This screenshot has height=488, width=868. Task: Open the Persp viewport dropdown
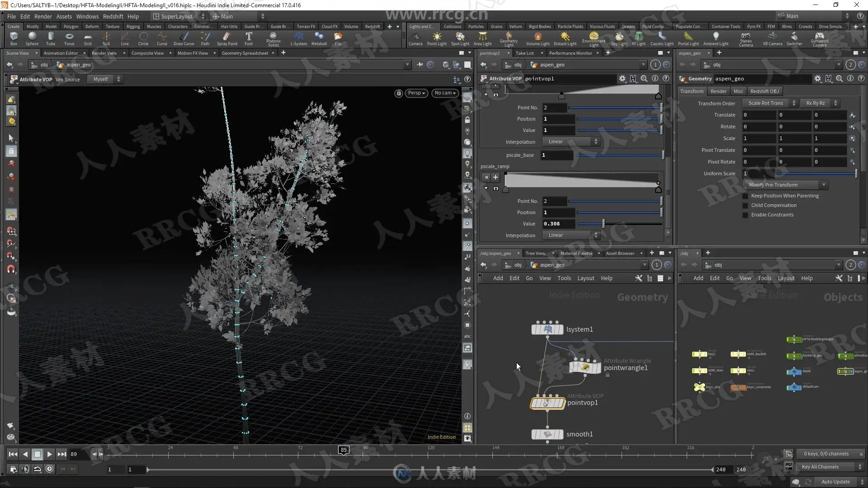(416, 93)
